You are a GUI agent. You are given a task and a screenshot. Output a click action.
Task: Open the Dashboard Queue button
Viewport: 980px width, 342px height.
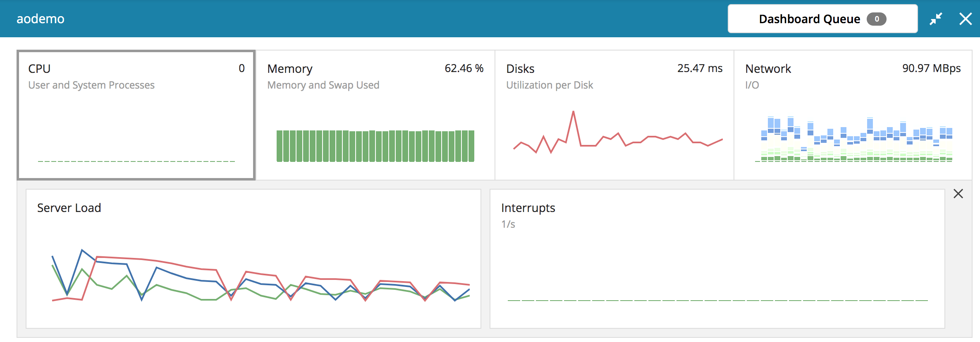pyautogui.click(x=822, y=19)
